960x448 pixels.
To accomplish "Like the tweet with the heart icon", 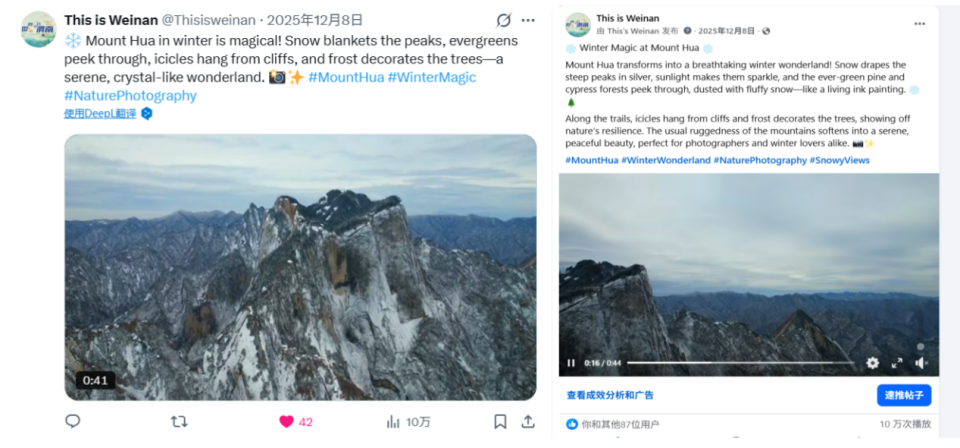I will click(x=287, y=422).
